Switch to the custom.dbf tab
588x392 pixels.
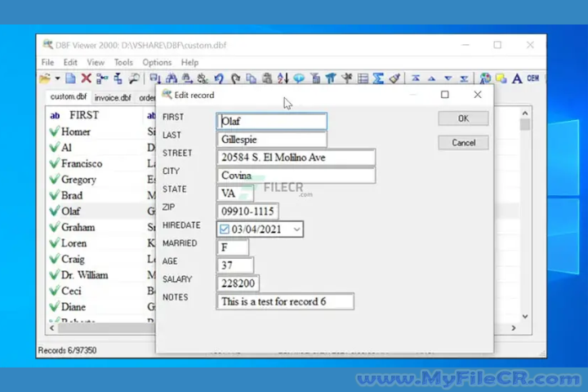pos(69,97)
